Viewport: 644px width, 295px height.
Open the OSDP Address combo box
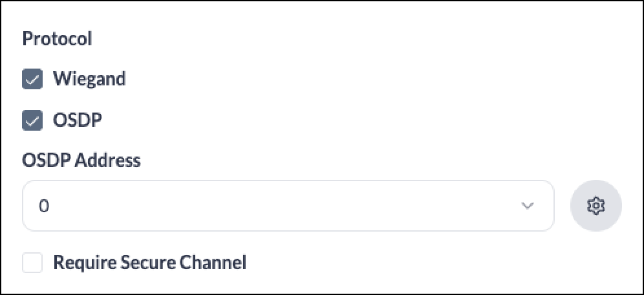point(288,206)
